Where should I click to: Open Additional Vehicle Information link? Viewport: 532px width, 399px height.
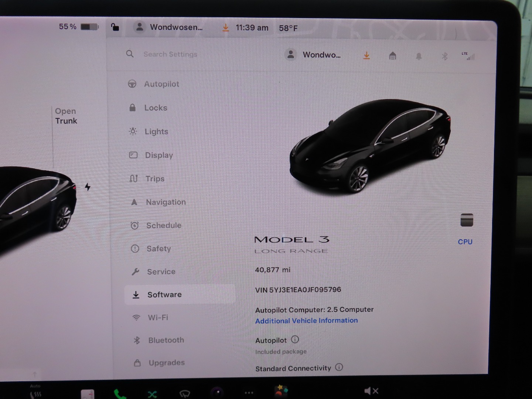[x=306, y=321]
